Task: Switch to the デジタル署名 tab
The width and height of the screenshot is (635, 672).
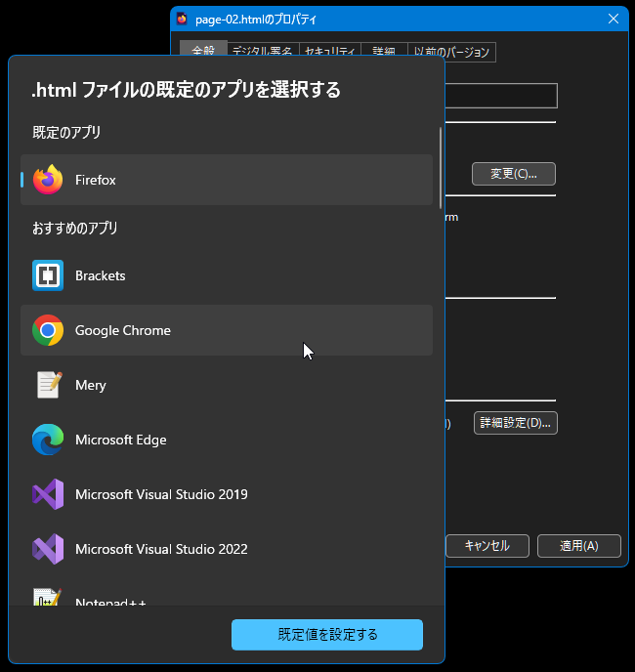Action: click(x=263, y=50)
